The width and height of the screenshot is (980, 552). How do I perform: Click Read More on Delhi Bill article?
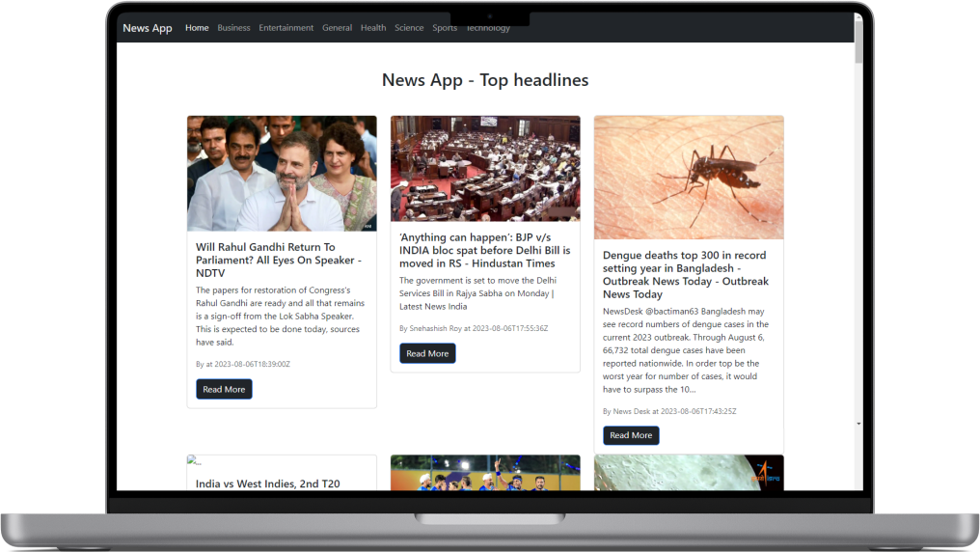click(x=427, y=353)
